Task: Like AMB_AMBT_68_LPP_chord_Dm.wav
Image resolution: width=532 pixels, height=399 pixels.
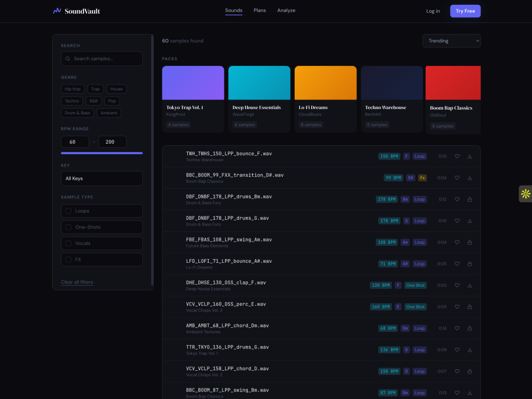Action: [x=457, y=328]
